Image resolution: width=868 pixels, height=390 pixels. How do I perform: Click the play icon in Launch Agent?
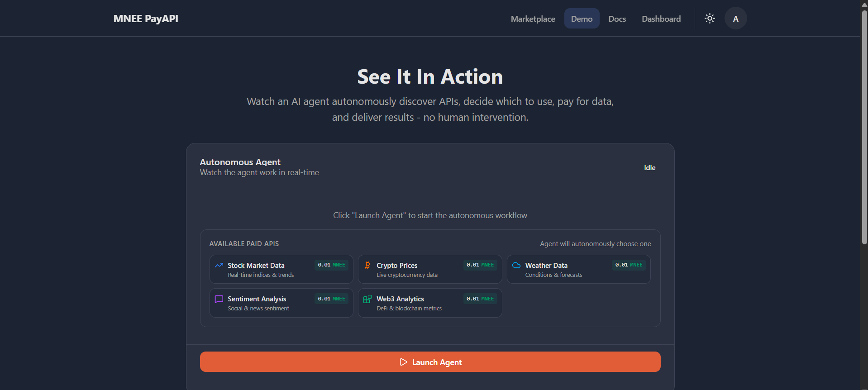pyautogui.click(x=403, y=362)
